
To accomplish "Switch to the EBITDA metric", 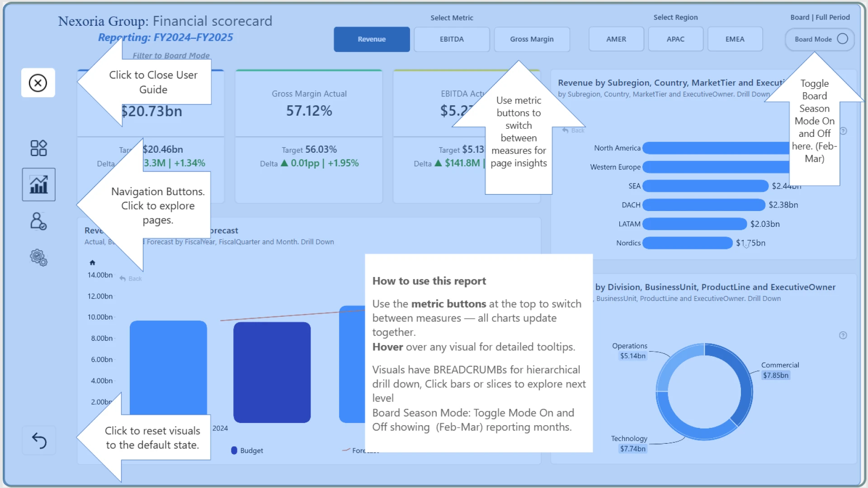I will coord(452,39).
